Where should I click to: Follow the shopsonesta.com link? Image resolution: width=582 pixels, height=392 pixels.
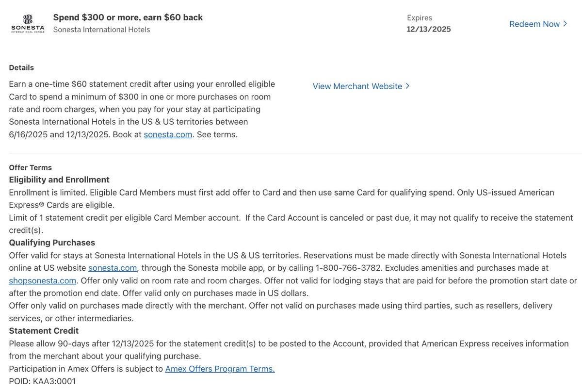pos(42,280)
